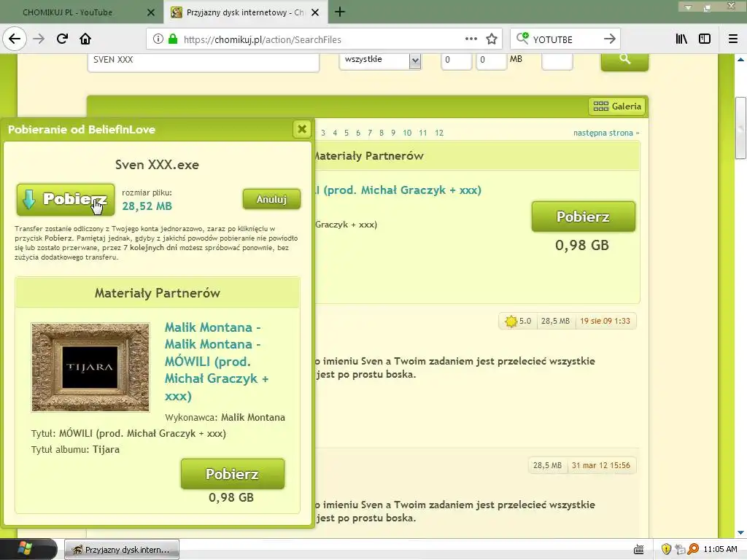Click the 19 sie 09 1:33 date text
Screen dimensions: 747x560
[x=605, y=321]
